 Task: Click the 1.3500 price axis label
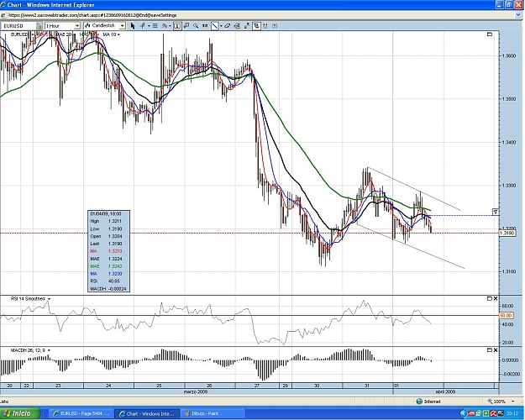point(509,99)
